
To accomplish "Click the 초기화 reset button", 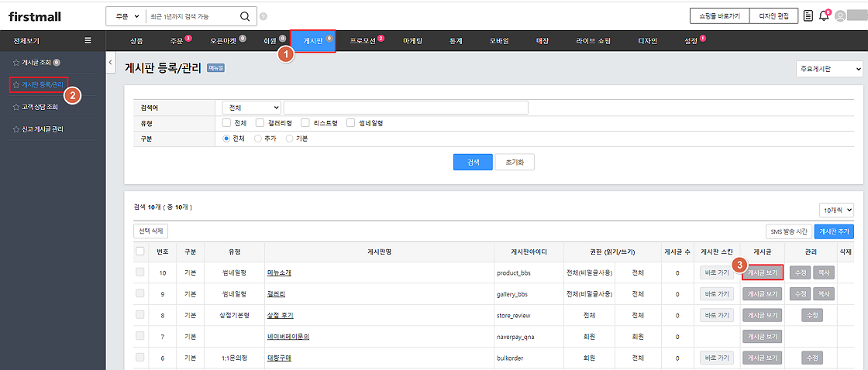I will coord(515,162).
